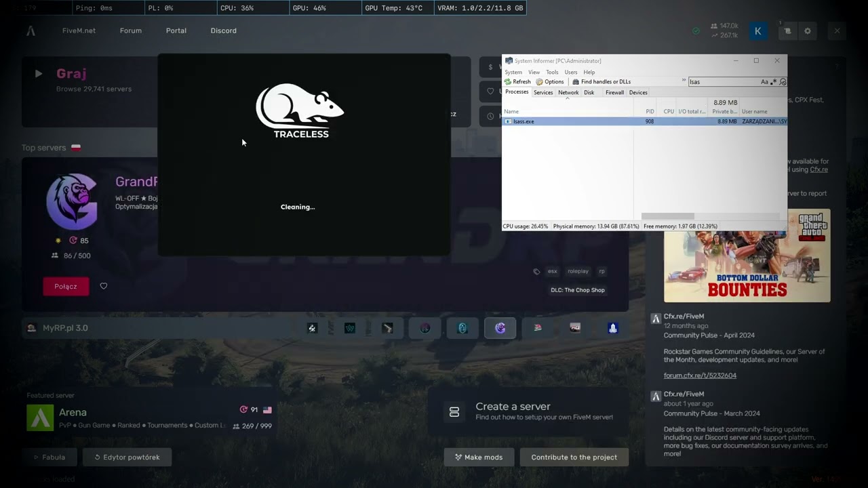Click the System Informer title bar icon
Screen dimensions: 868x488
(509, 61)
